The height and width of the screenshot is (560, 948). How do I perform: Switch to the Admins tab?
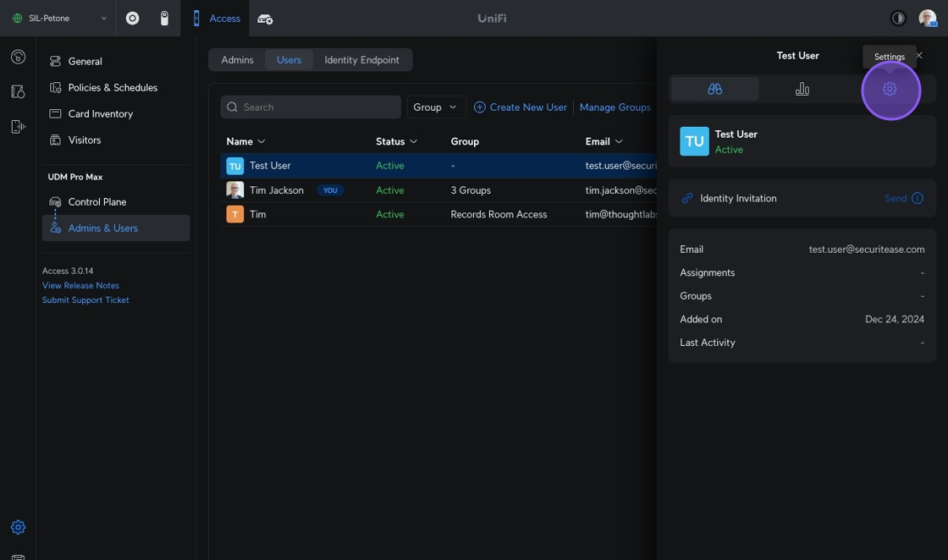[x=237, y=60]
